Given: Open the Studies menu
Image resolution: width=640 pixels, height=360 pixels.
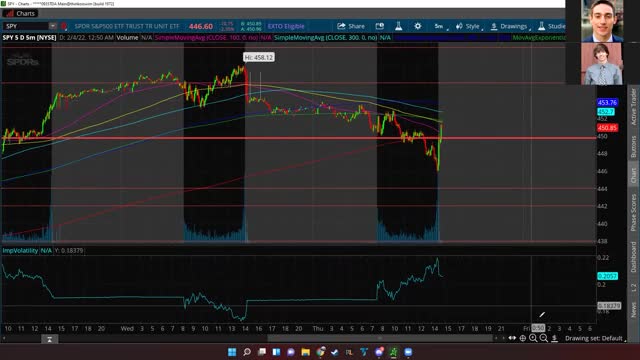Looking at the screenshot, I should tap(551, 26).
